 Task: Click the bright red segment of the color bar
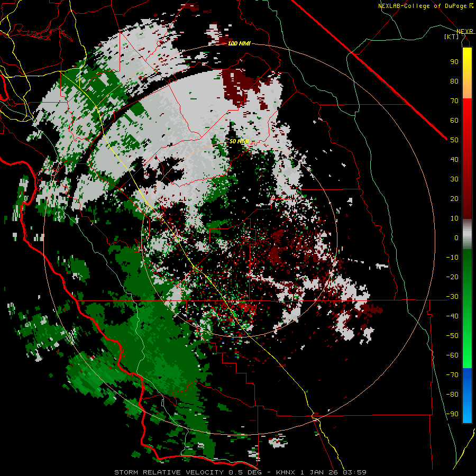coord(467,159)
